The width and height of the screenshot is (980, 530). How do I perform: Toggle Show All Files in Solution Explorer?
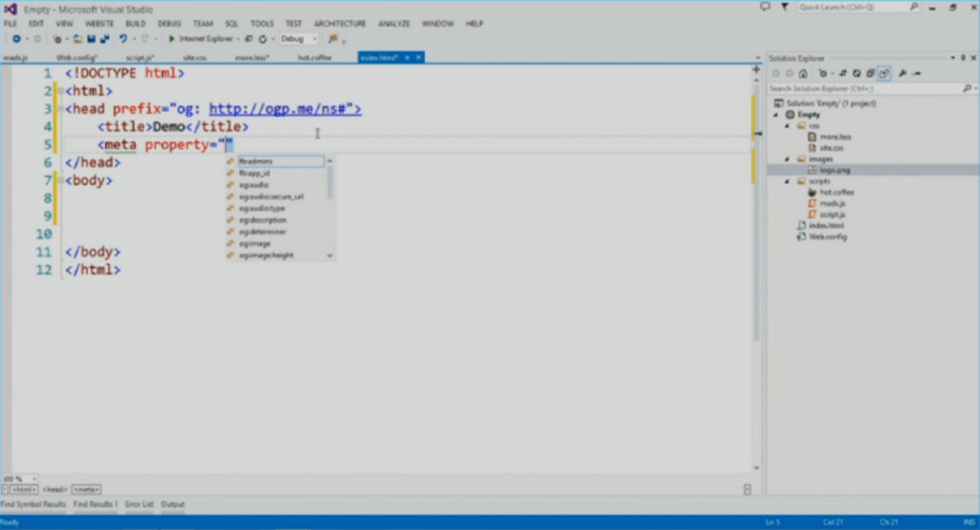tap(883, 73)
